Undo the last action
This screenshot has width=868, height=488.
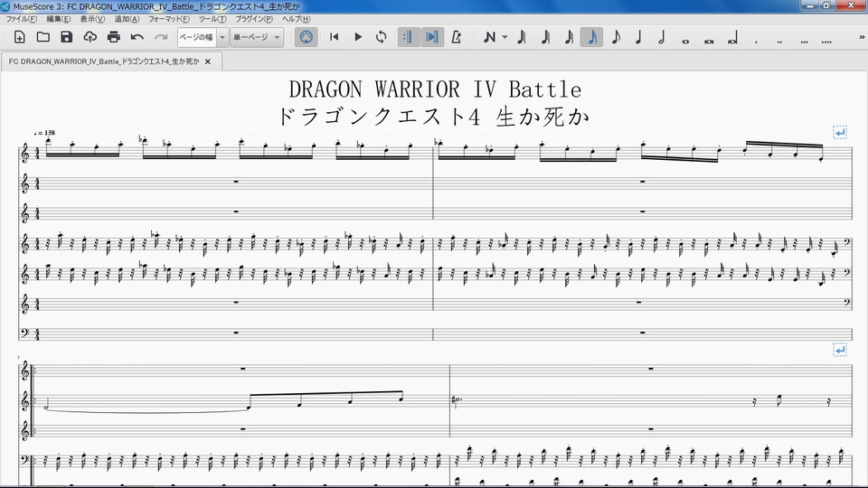(137, 37)
